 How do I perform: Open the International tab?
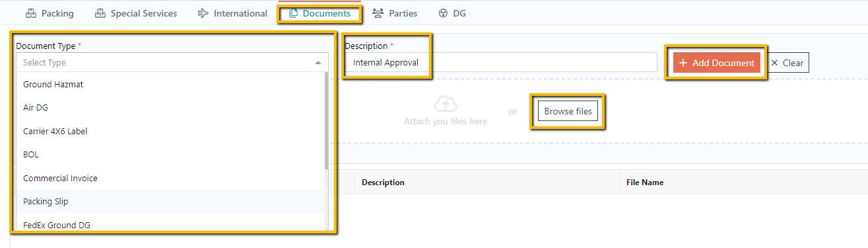[233, 13]
